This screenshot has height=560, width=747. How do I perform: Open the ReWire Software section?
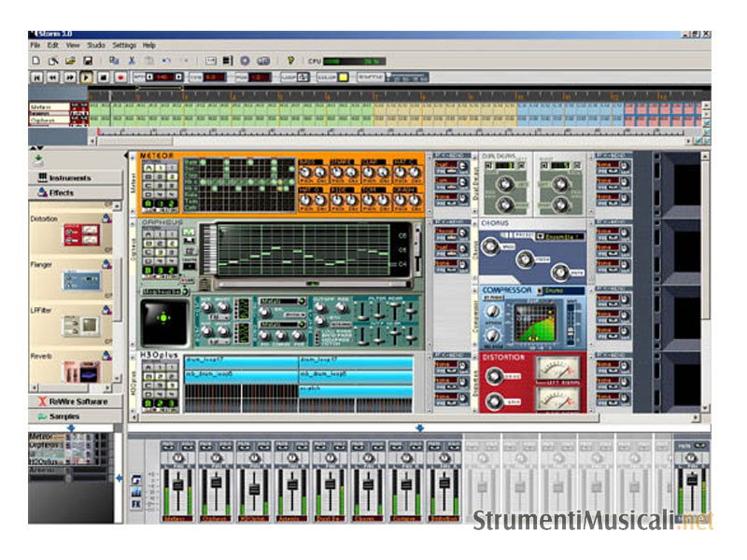click(76, 401)
